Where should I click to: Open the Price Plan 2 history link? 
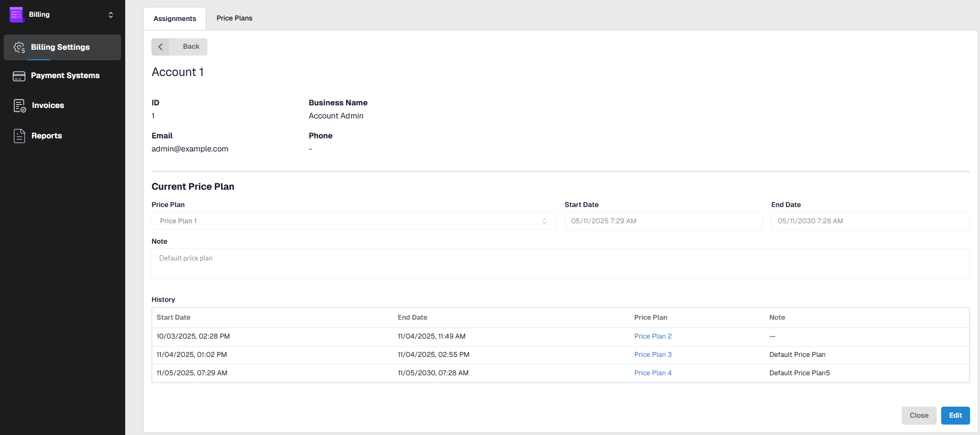pyautogui.click(x=653, y=336)
